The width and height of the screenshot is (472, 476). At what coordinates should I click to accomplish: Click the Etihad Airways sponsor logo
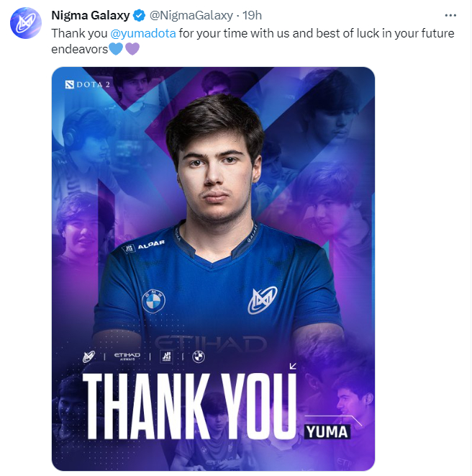tap(127, 356)
